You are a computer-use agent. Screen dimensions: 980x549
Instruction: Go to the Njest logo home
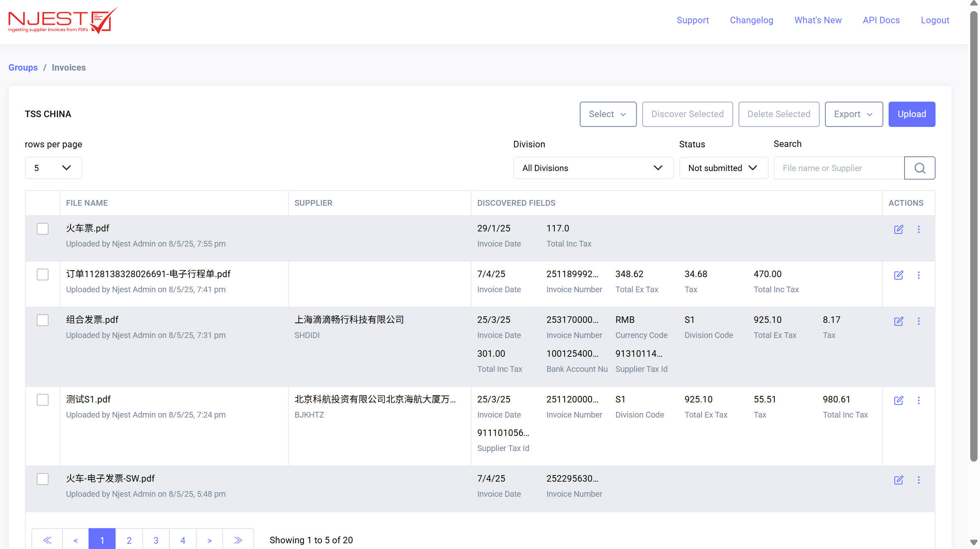tap(63, 20)
